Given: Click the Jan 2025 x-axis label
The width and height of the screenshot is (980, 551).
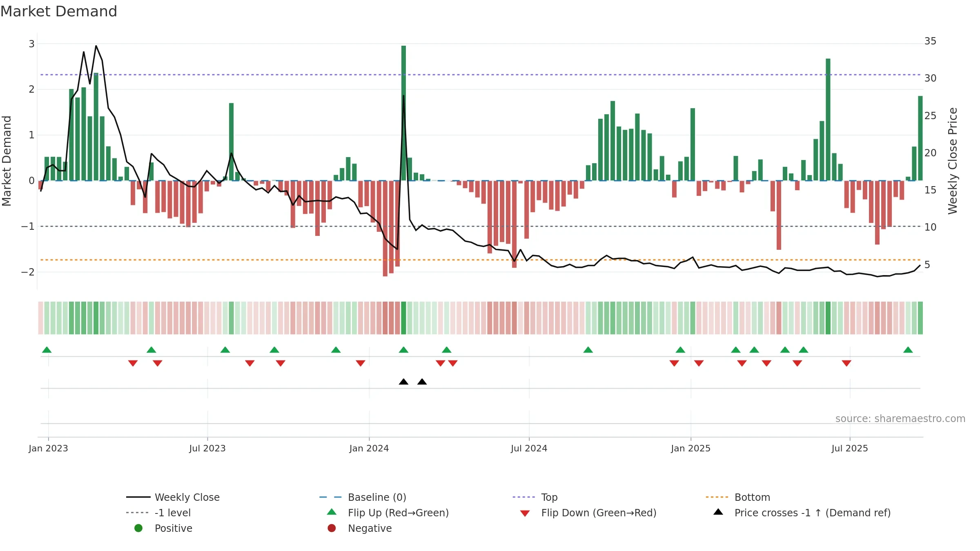Looking at the screenshot, I should pyautogui.click(x=691, y=448).
